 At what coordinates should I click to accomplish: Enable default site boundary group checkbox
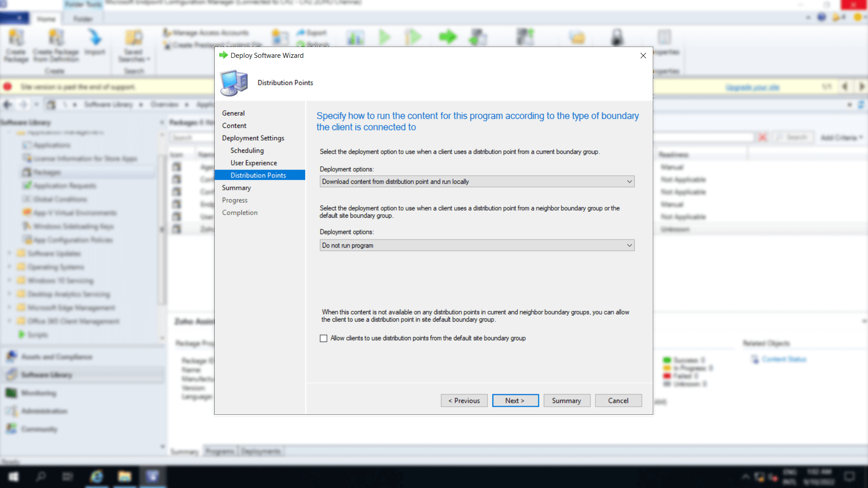[x=324, y=338]
